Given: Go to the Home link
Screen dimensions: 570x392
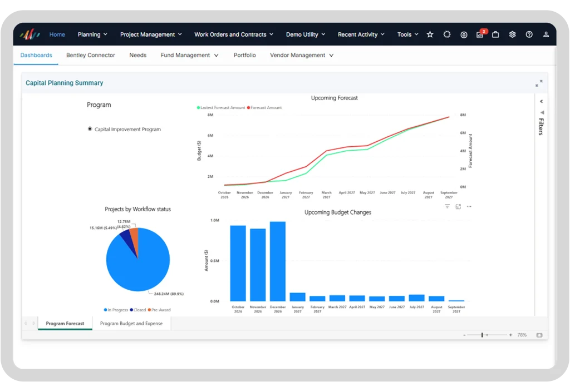Looking at the screenshot, I should pos(57,34).
